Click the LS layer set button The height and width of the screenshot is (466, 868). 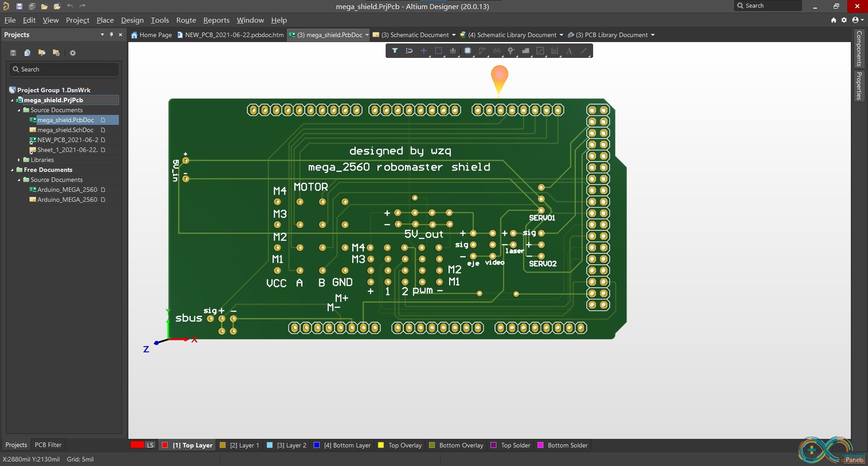tap(150, 445)
